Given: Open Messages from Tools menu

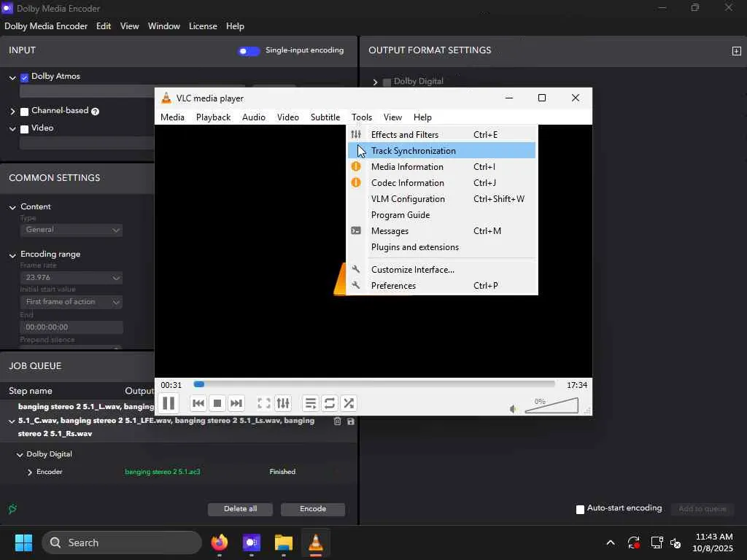Looking at the screenshot, I should coord(441,231).
